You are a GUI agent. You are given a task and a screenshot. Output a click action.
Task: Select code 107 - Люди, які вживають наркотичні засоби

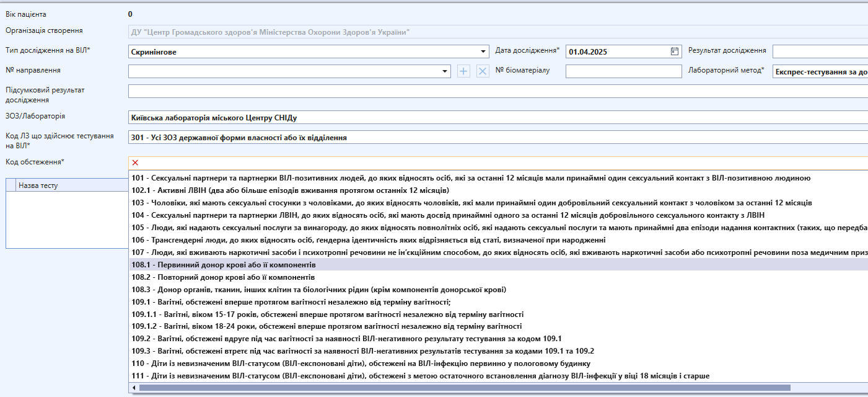[x=498, y=252]
